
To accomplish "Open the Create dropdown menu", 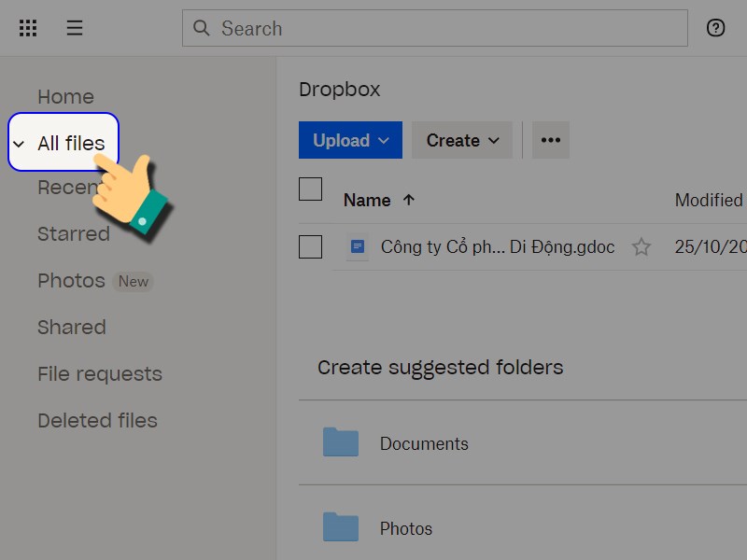I will [462, 140].
